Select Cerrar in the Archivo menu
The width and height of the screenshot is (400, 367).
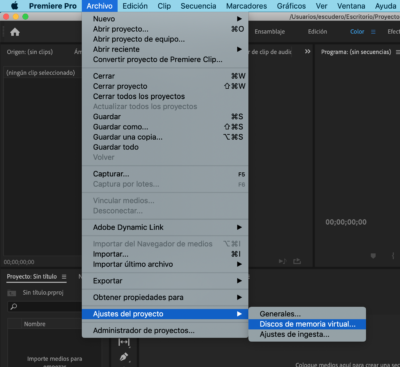click(x=165, y=76)
